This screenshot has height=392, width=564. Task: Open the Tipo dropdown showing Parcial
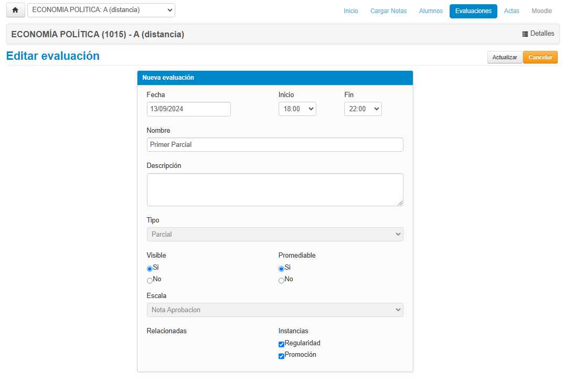point(275,235)
